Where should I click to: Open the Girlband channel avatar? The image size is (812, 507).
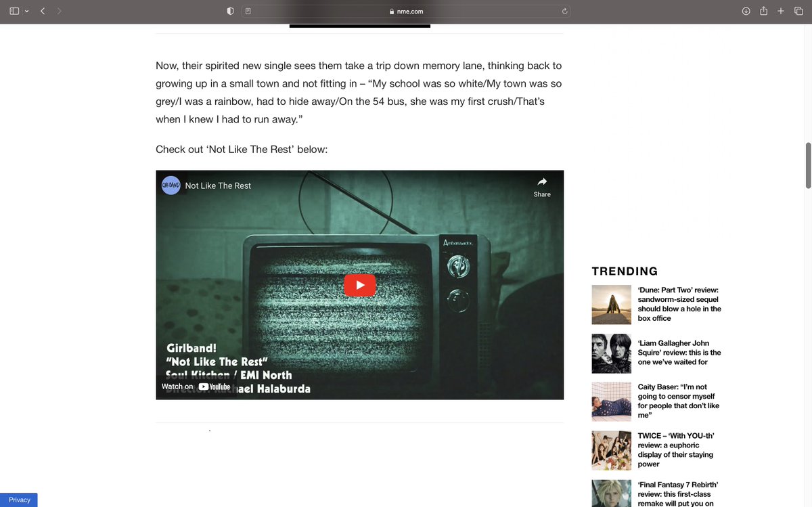pyautogui.click(x=171, y=185)
